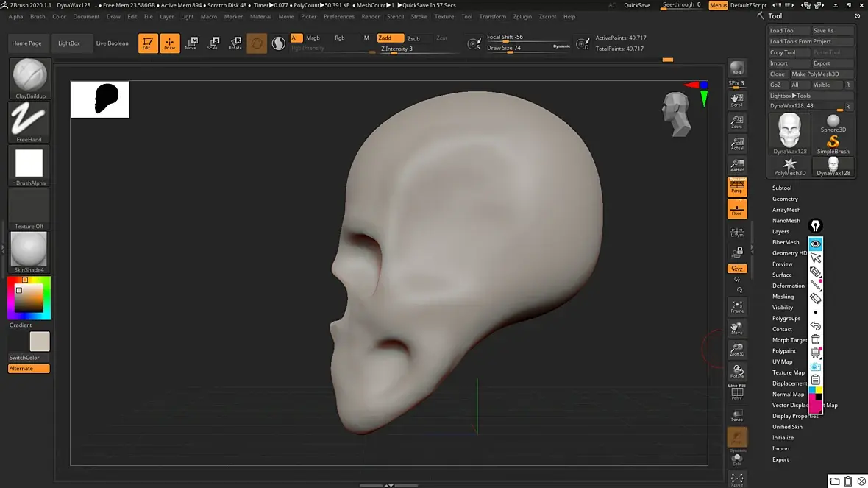Expand the Deformation section

788,286
